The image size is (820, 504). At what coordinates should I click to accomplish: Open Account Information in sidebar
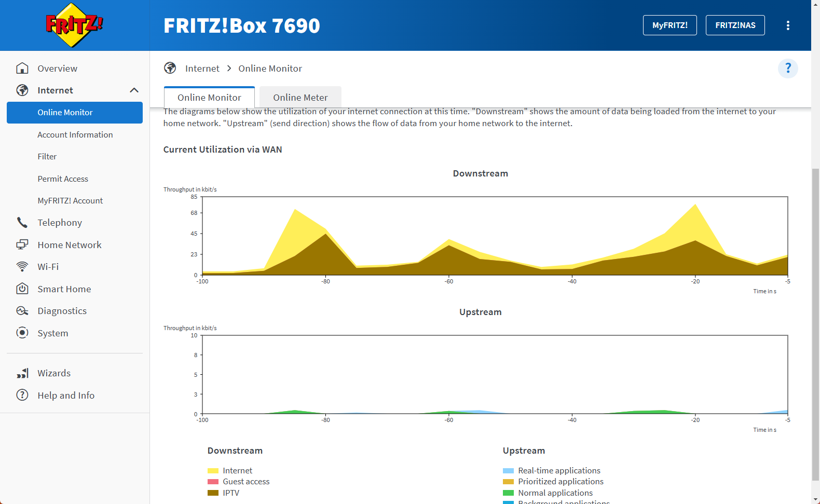(x=75, y=134)
